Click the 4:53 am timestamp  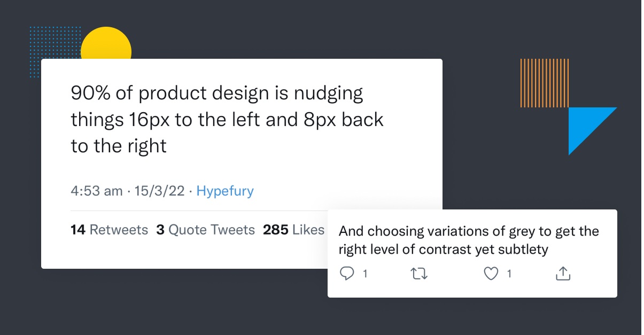click(97, 191)
